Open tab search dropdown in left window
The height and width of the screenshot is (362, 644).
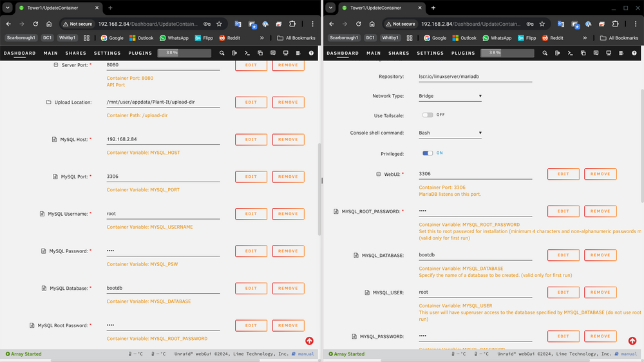click(x=7, y=8)
